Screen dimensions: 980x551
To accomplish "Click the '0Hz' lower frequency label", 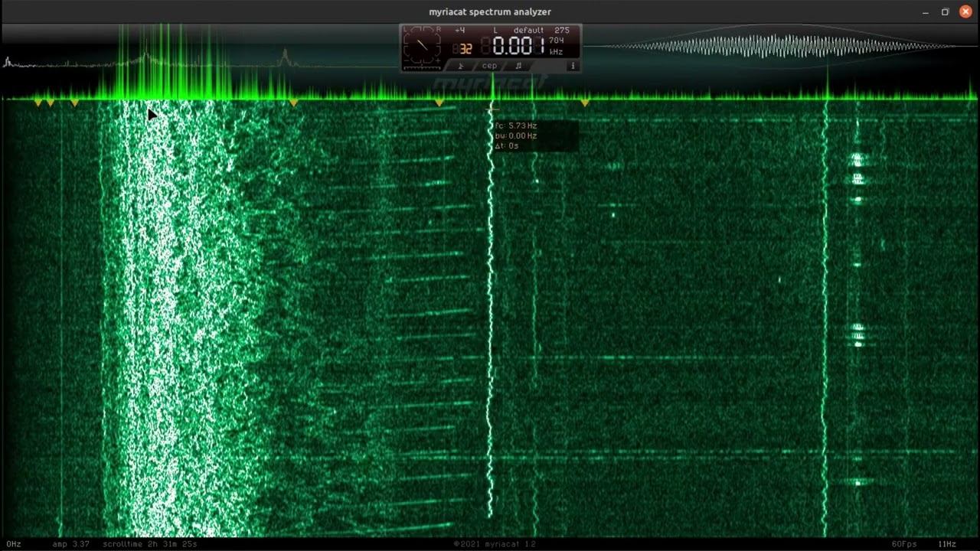I will (14, 544).
